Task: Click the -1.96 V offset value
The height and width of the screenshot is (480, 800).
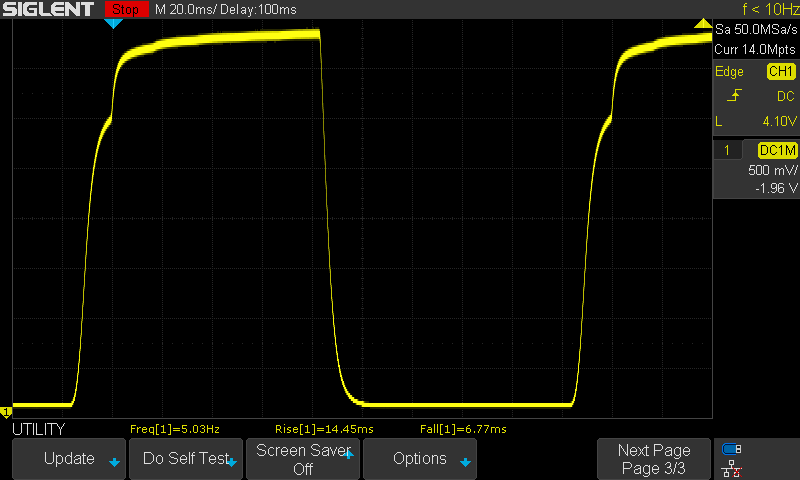Action: point(776,188)
